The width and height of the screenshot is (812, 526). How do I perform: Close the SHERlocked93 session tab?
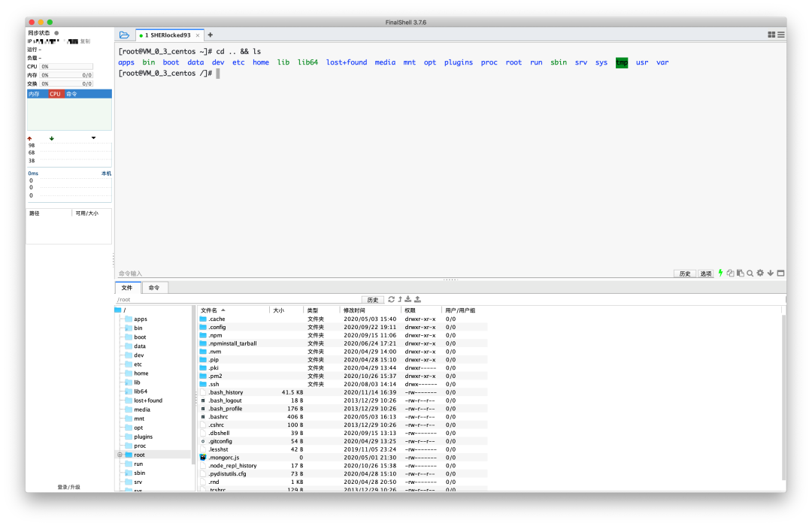tap(197, 36)
